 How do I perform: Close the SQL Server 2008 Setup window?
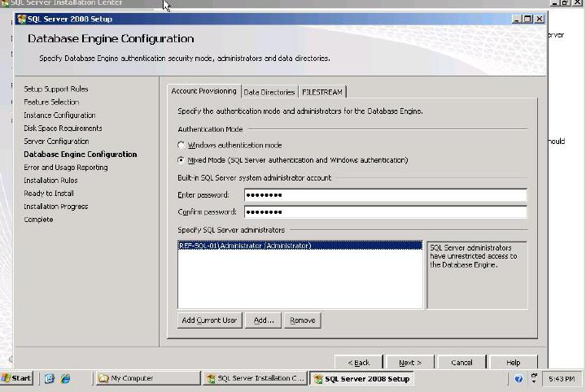pyautogui.click(x=540, y=19)
